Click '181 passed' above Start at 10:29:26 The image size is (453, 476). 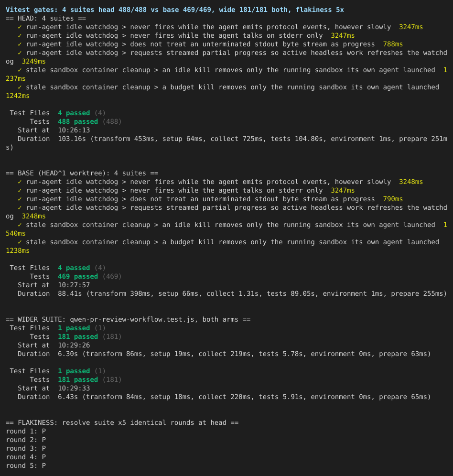[x=78, y=336]
